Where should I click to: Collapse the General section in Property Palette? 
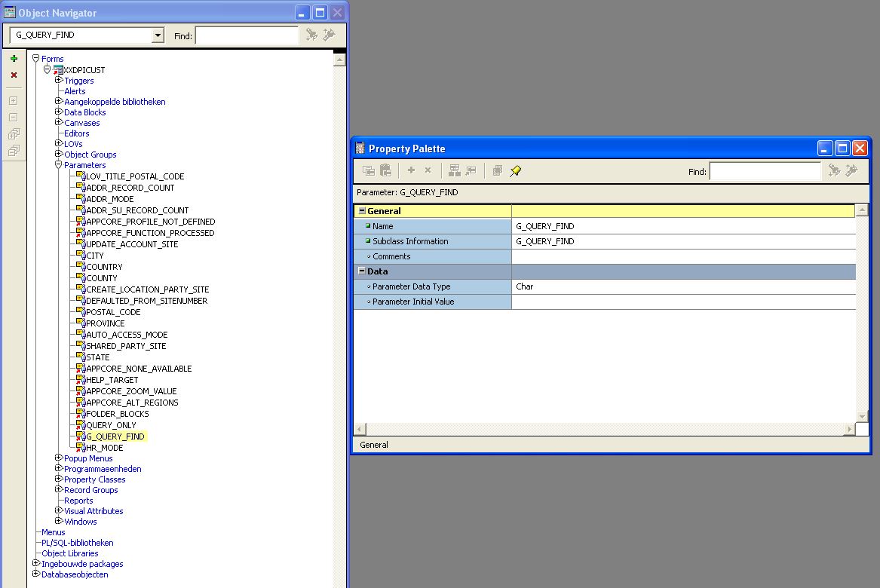[x=362, y=211]
